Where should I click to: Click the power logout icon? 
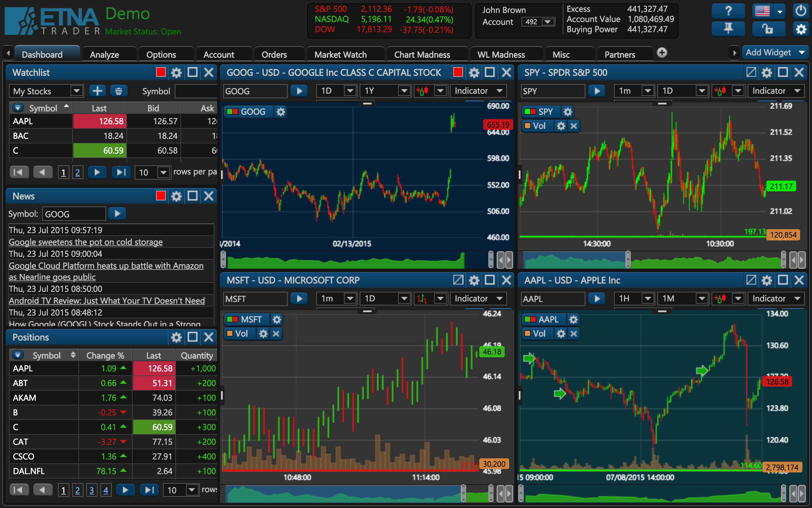point(801,11)
